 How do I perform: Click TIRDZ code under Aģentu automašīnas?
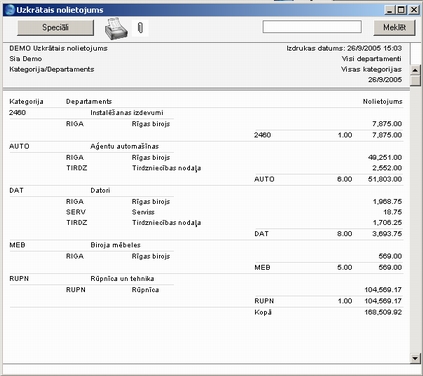[x=76, y=168]
